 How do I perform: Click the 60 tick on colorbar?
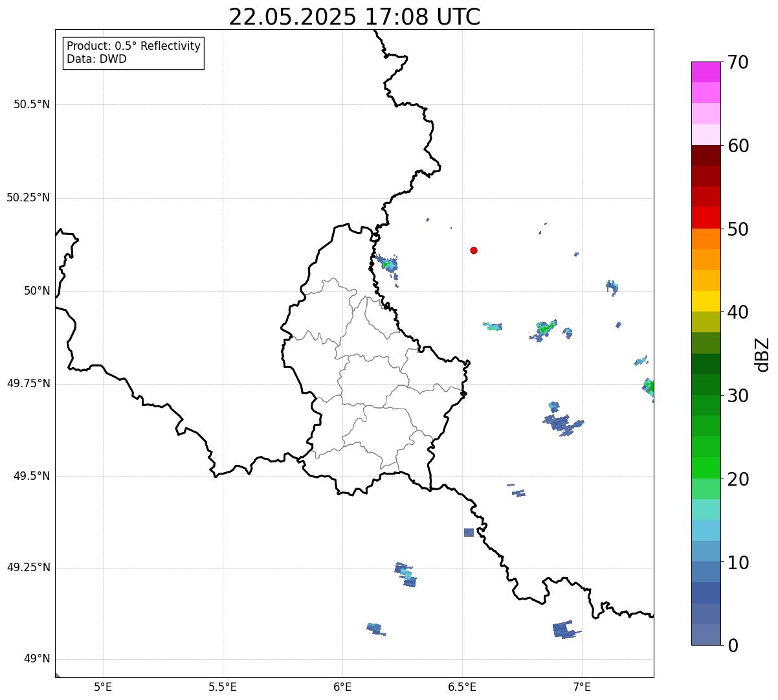pyautogui.click(x=739, y=146)
